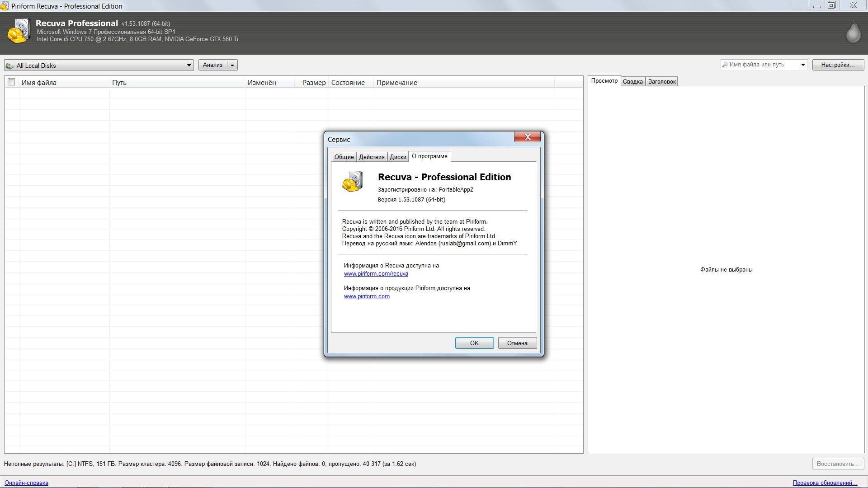The image size is (868, 488).
Task: Click the Проверка обновлений... link
Action: [x=825, y=483]
